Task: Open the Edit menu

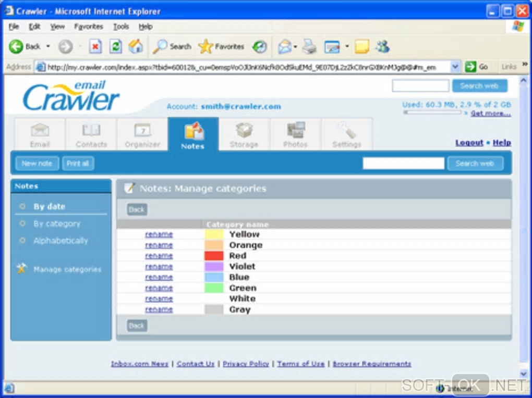Action: [x=34, y=27]
